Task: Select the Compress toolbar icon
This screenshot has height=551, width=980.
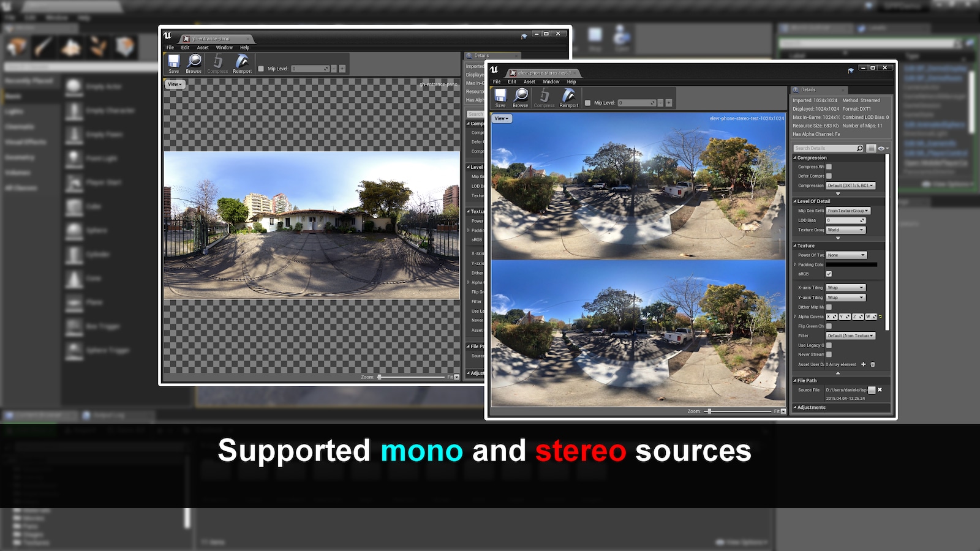Action: click(544, 96)
